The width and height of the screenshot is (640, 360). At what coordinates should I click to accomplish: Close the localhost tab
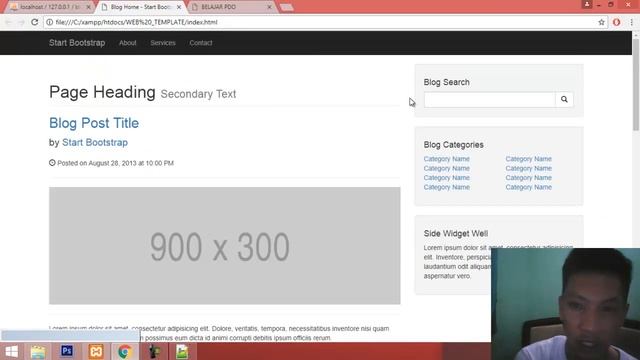pyautogui.click(x=89, y=7)
